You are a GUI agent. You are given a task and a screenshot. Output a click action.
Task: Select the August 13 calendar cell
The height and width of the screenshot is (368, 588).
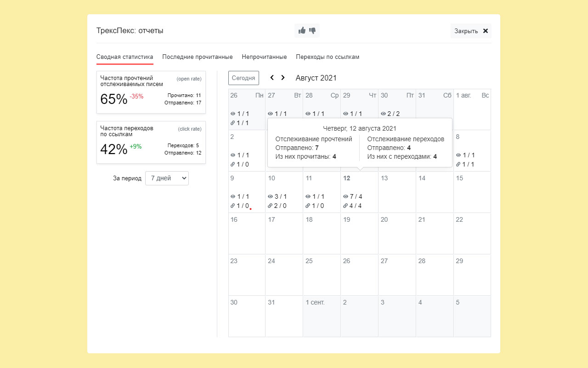coord(397,192)
